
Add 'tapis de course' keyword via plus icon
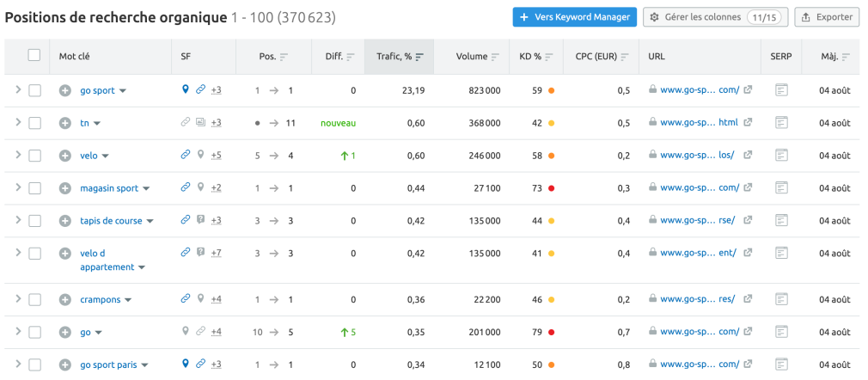(x=65, y=220)
